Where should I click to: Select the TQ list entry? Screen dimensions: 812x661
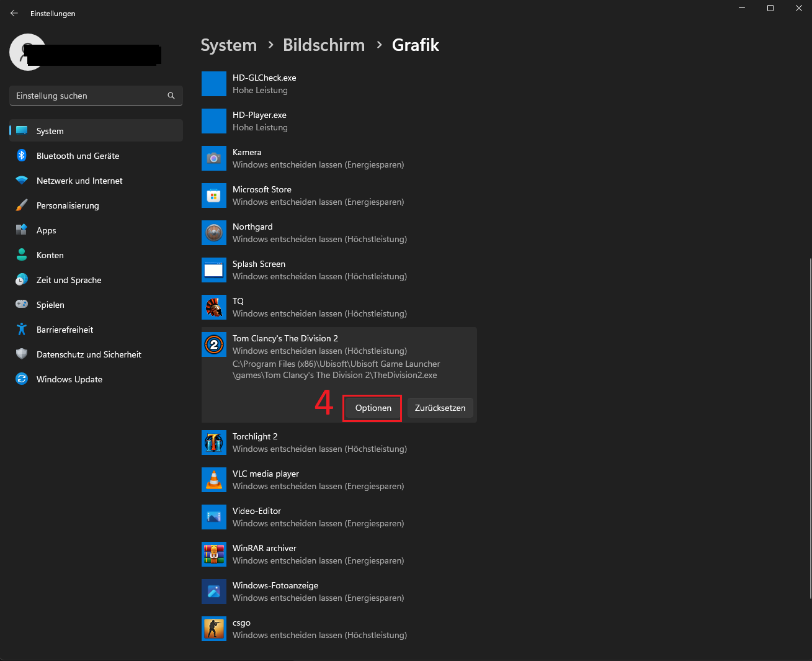pos(339,307)
